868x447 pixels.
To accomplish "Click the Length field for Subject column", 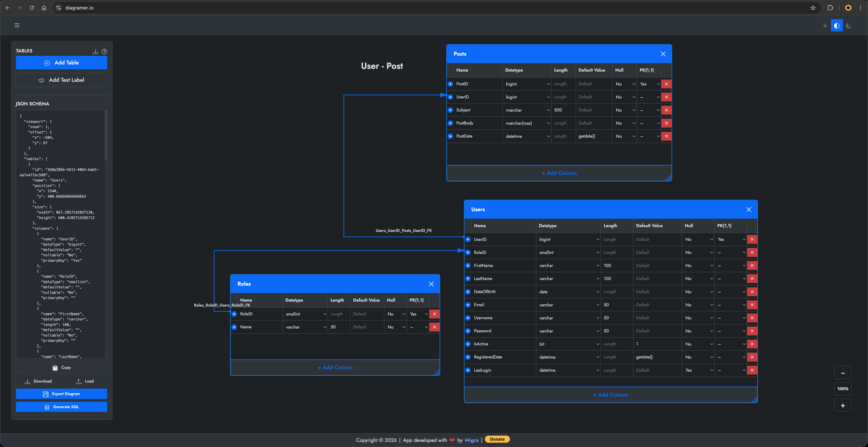I will tap(563, 110).
